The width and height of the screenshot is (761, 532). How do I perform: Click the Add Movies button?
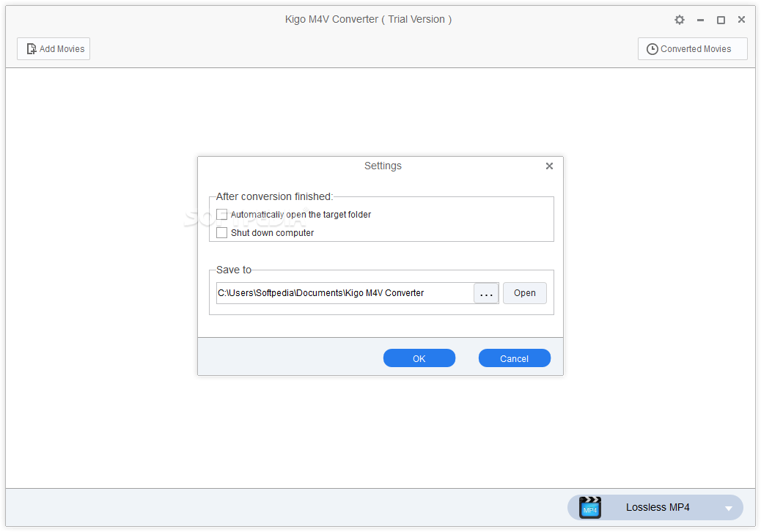(x=54, y=49)
